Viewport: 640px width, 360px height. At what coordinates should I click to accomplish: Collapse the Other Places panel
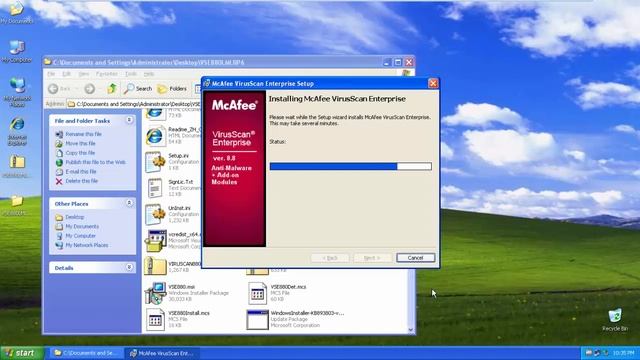[129, 203]
